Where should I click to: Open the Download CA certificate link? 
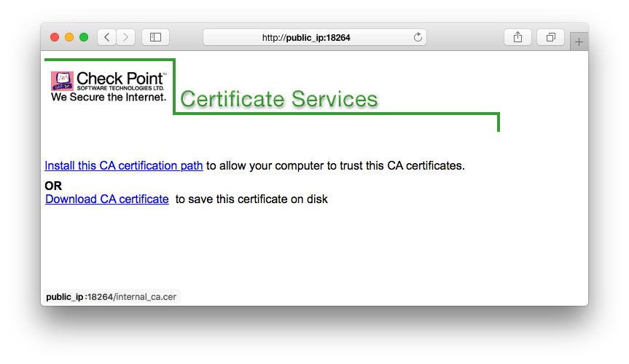pyautogui.click(x=106, y=199)
